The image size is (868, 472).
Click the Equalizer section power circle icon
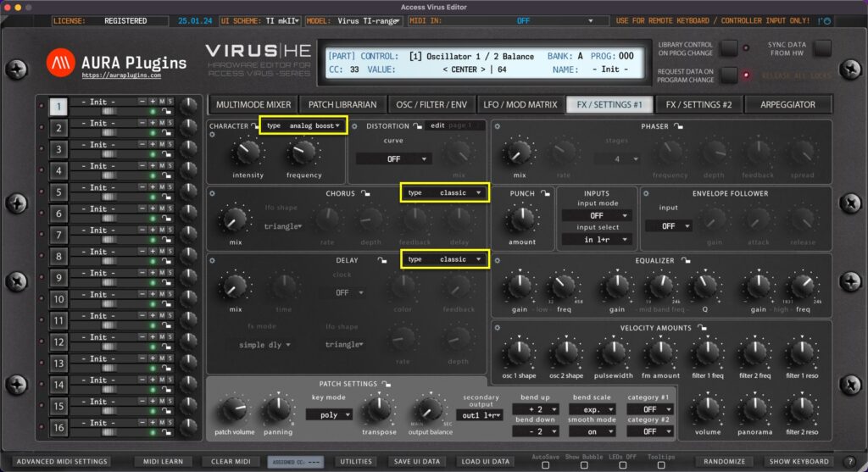point(497,260)
